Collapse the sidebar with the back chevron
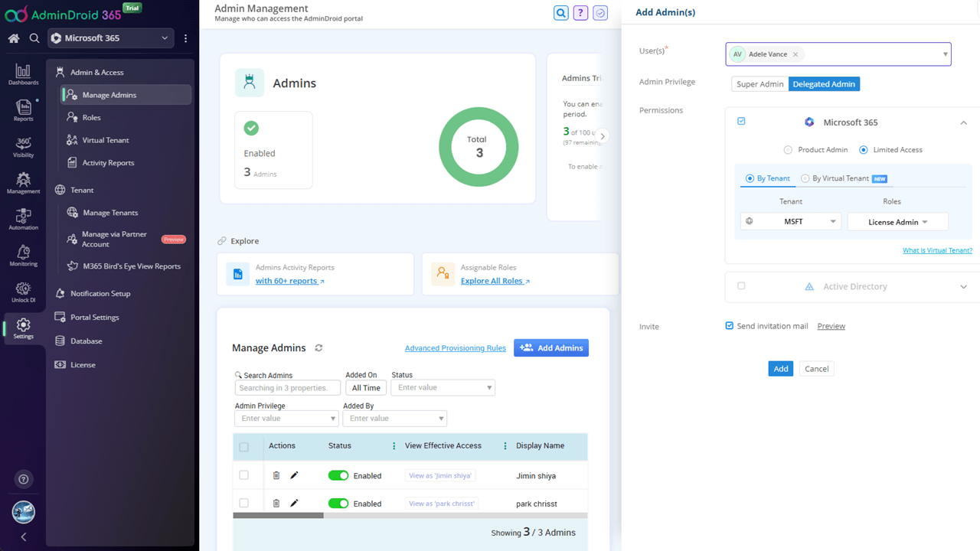 24,537
